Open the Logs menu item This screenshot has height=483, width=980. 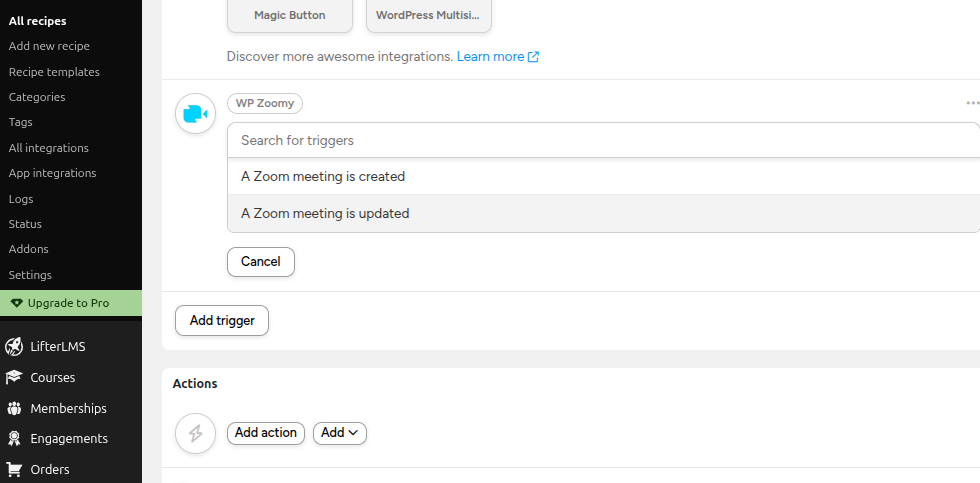(21, 199)
